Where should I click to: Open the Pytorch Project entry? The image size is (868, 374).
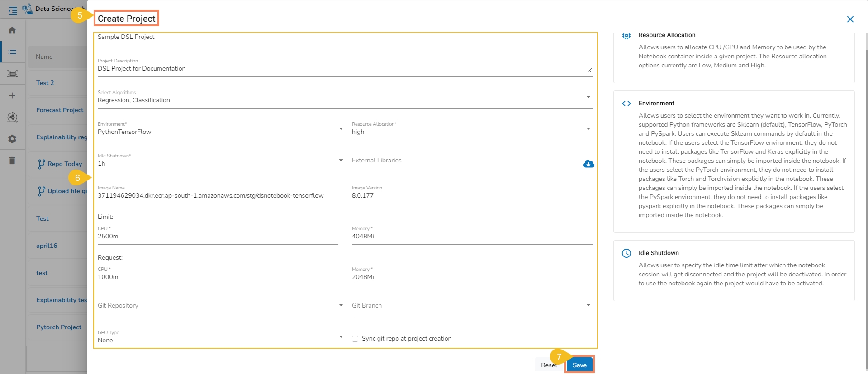[59, 327]
